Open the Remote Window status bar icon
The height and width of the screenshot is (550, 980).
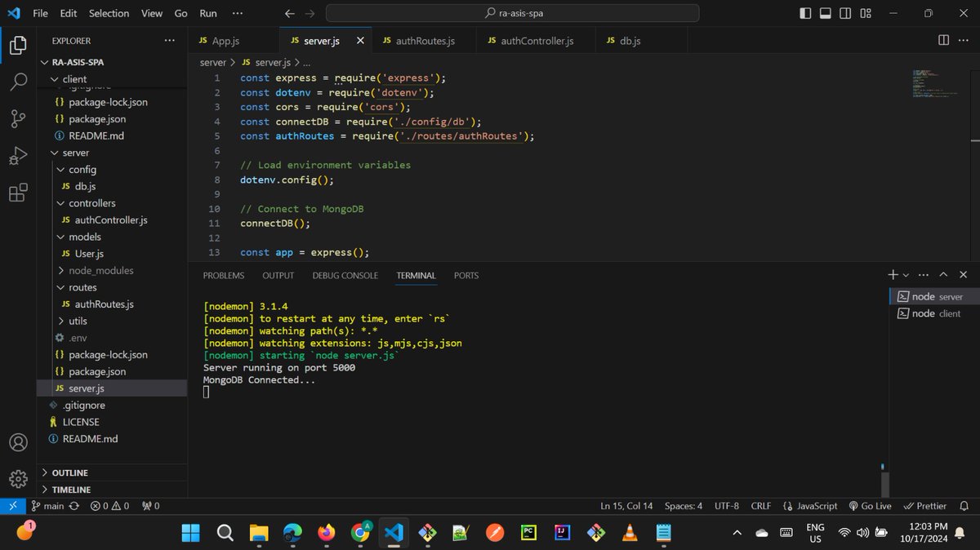pos(12,506)
